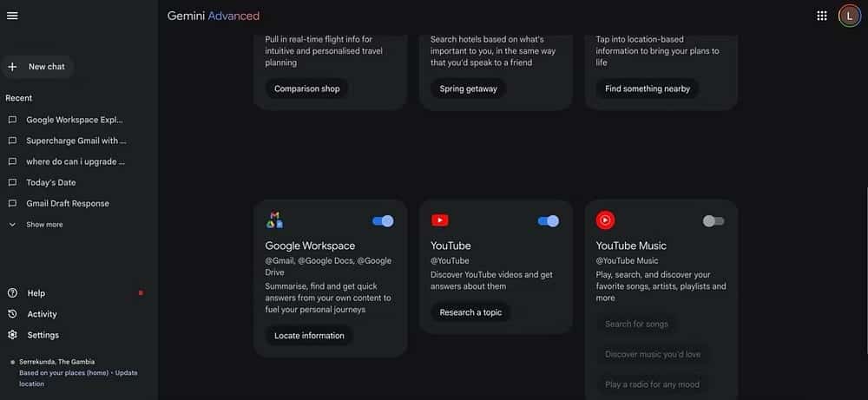Click the YouTube Music card title
Viewport: 868px width, 400px height.
point(631,246)
